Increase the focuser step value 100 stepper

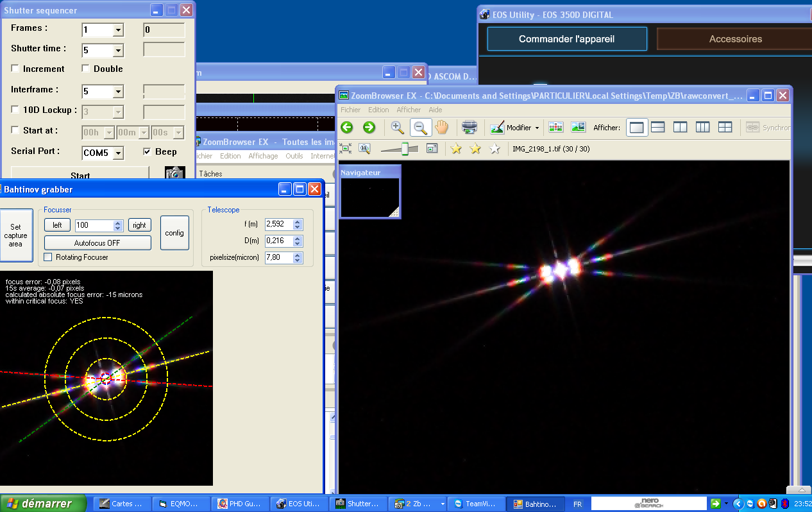pos(117,222)
